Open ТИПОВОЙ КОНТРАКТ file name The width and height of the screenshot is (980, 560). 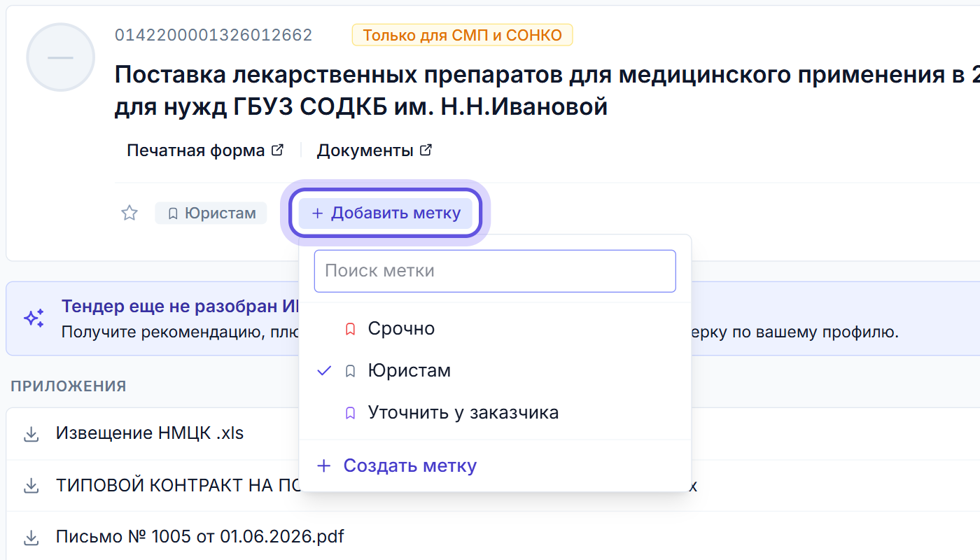[x=178, y=485]
